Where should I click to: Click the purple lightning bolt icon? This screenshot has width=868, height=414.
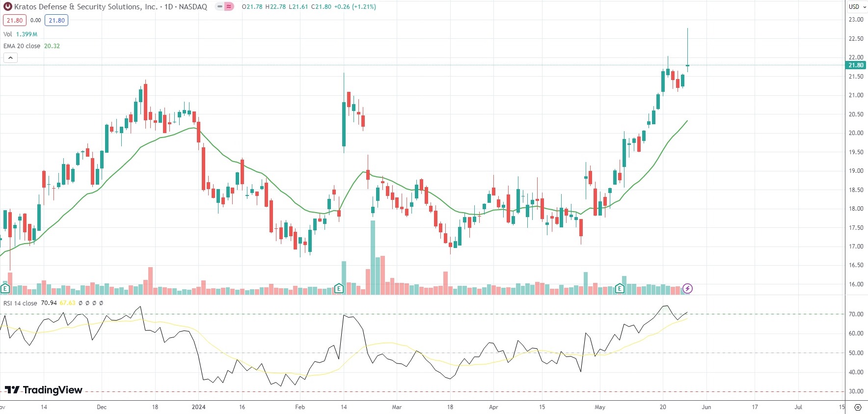pos(688,288)
